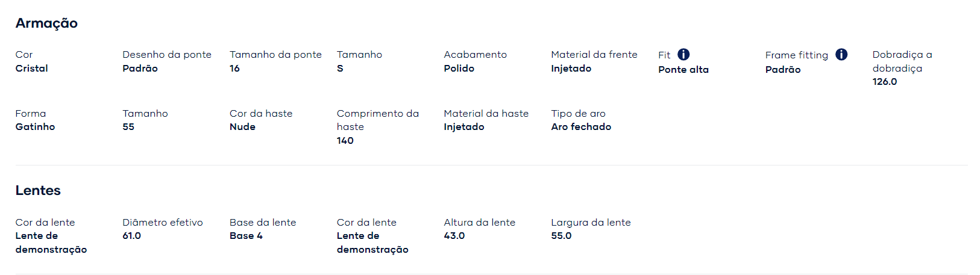Click the info icon beside Frame fitting
This screenshot has height=275, width=980.
(841, 55)
